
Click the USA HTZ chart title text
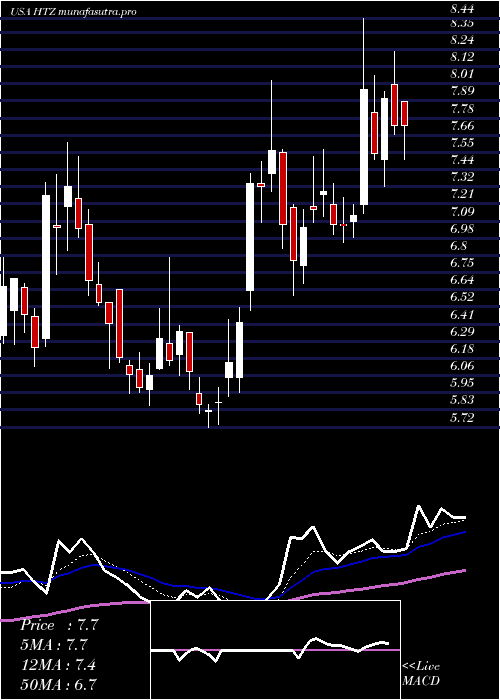click(x=74, y=12)
